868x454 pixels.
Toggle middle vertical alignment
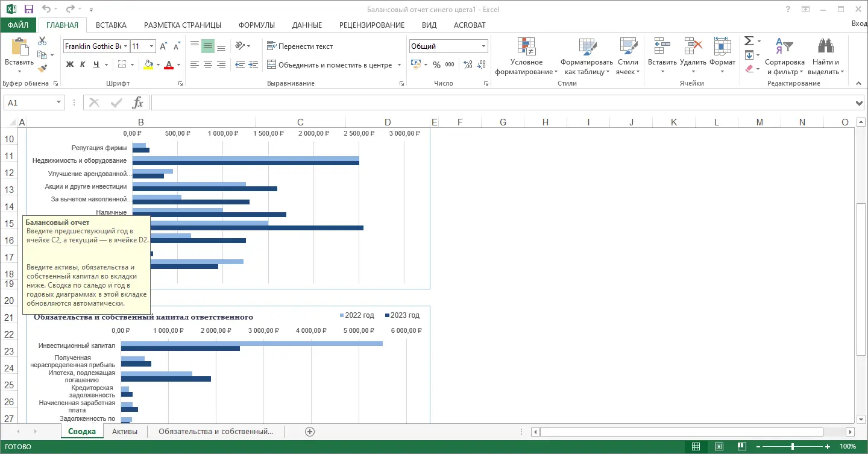point(208,46)
